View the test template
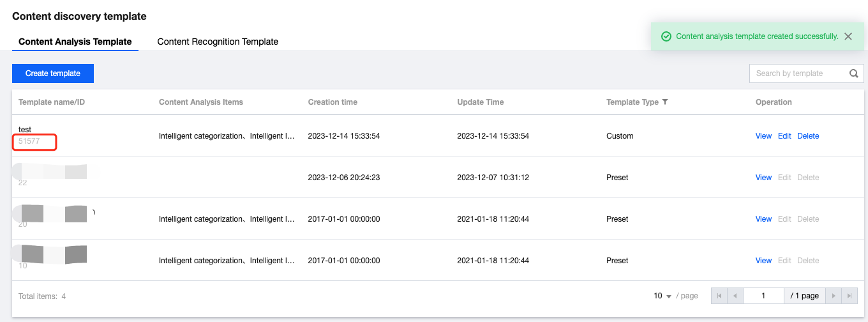 point(763,136)
